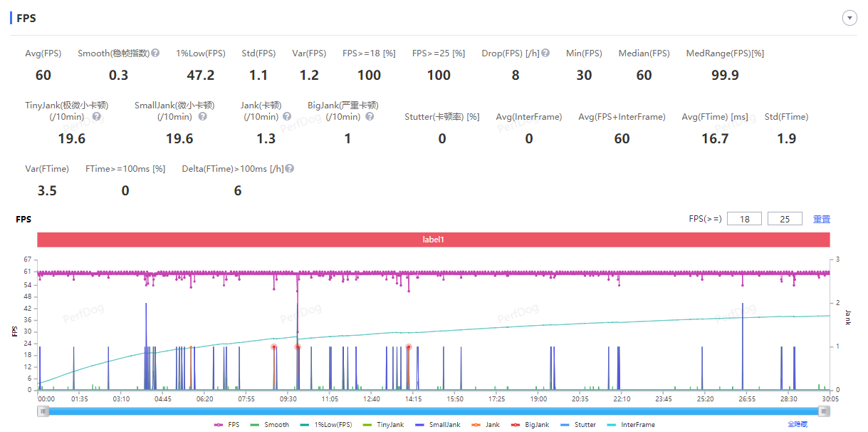Open the help icon for Jank(卡顿)
868x432 pixels.
287,117
